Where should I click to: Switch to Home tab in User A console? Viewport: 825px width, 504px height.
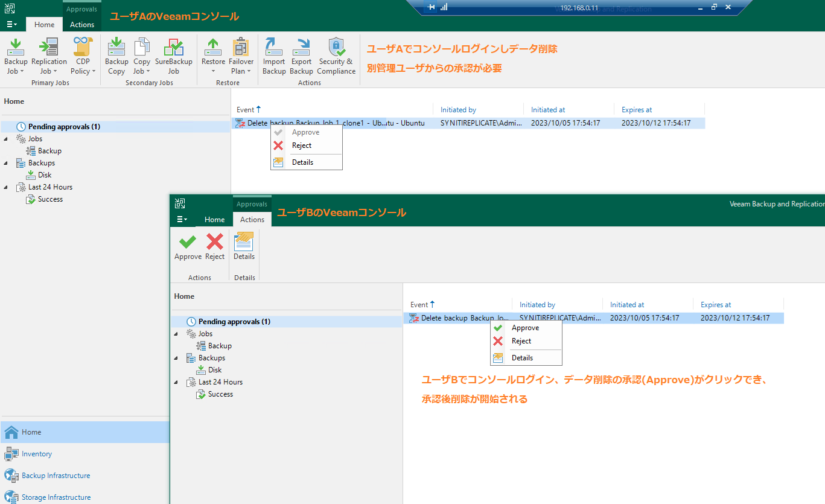(44, 25)
